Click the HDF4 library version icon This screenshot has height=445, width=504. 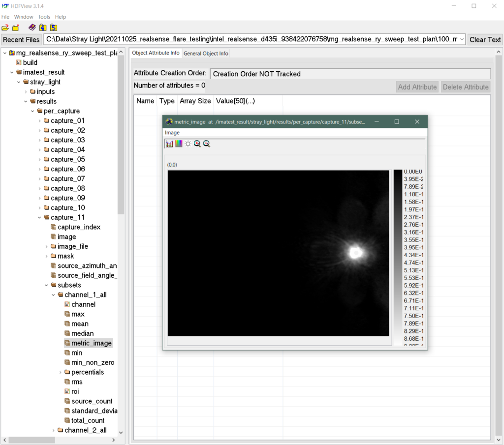pyautogui.click(x=43, y=28)
